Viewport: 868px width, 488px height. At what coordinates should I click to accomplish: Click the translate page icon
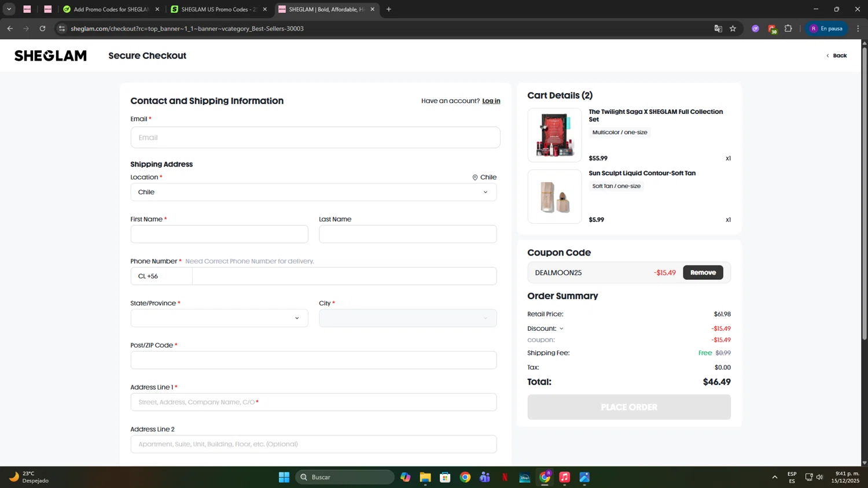718,28
